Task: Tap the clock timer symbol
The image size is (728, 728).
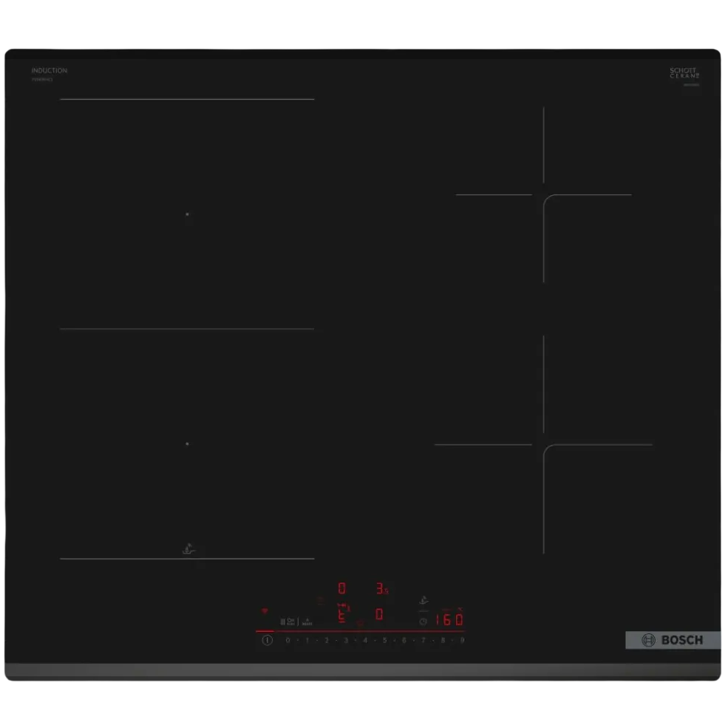Action: [423, 622]
